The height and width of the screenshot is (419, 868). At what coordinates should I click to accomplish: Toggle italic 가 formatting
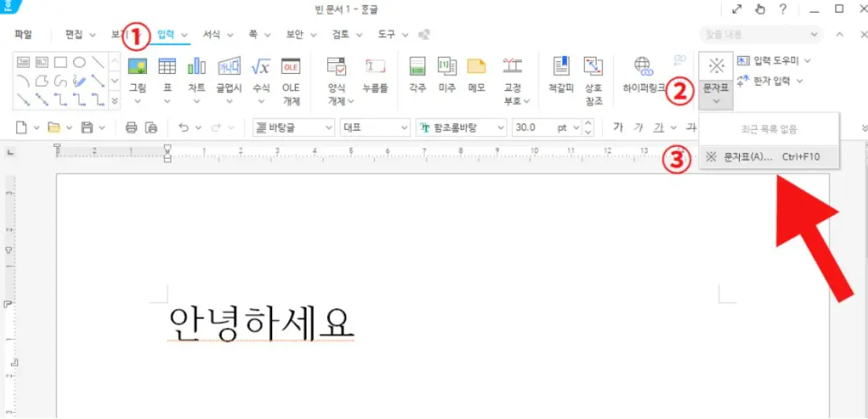pyautogui.click(x=638, y=127)
